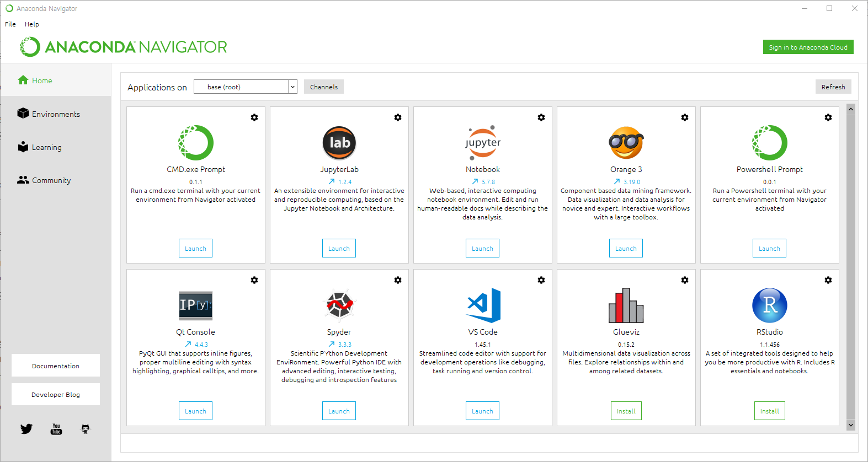
Task: Open the Qt Console gear options
Action: coord(254,280)
